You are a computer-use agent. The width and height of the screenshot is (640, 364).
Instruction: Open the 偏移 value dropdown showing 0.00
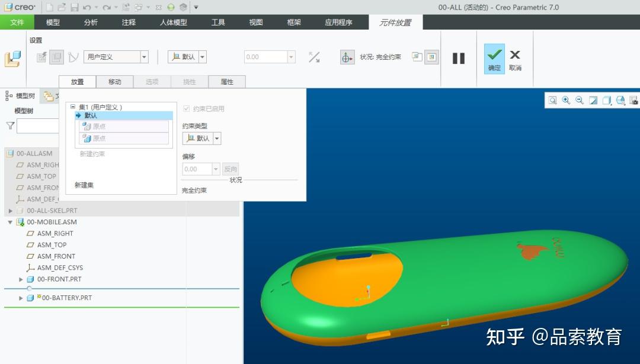tap(216, 169)
